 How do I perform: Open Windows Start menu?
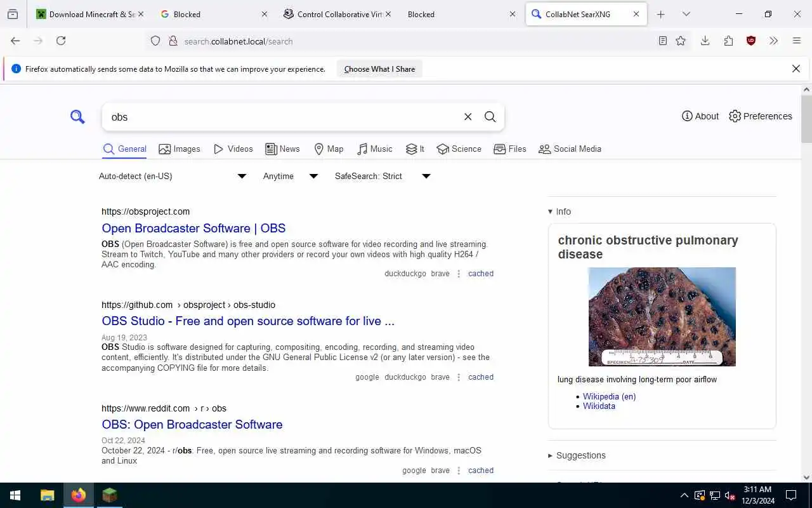pyautogui.click(x=15, y=495)
